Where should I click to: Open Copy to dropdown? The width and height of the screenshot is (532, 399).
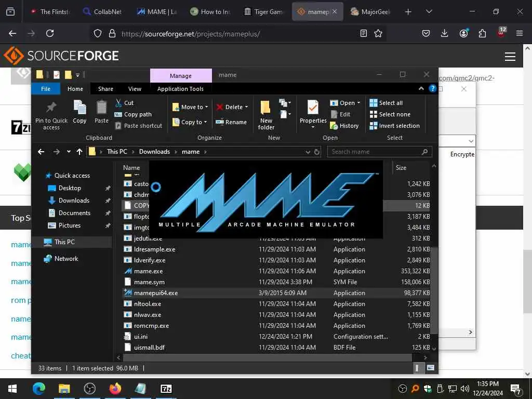point(190,122)
